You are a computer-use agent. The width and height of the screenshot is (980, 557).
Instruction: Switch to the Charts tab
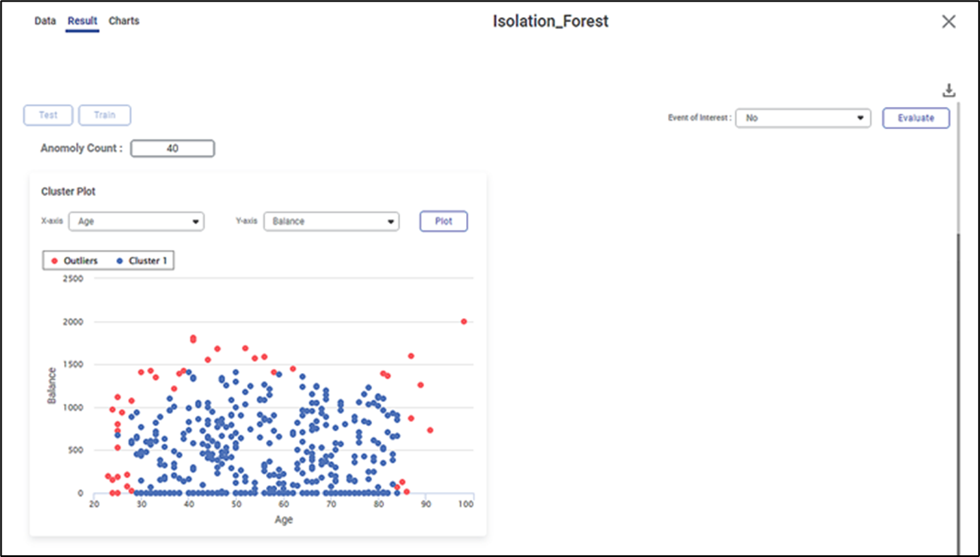click(124, 21)
